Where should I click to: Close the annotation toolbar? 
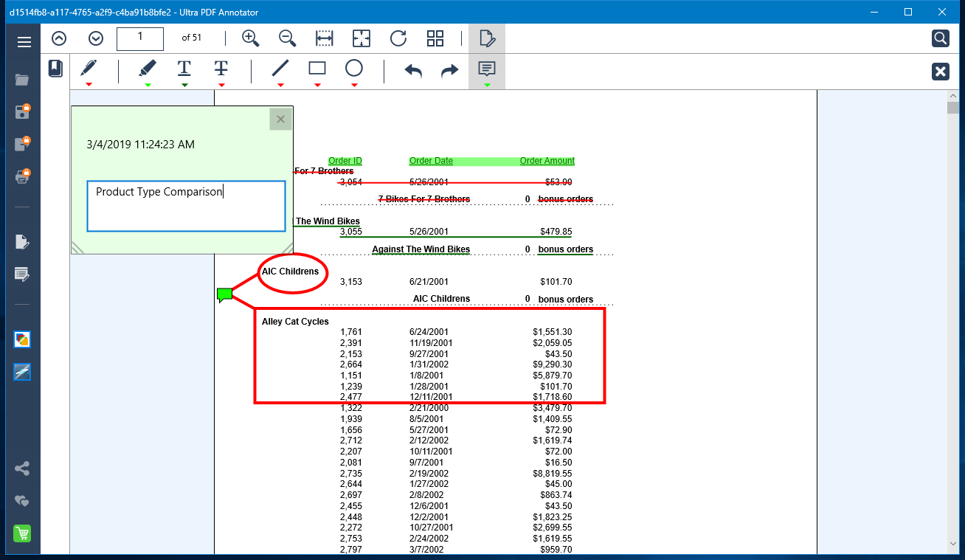(x=941, y=71)
